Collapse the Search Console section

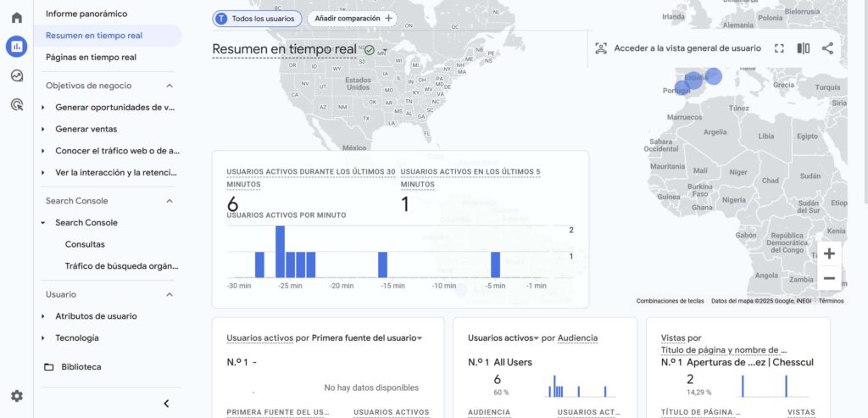pyautogui.click(x=170, y=201)
